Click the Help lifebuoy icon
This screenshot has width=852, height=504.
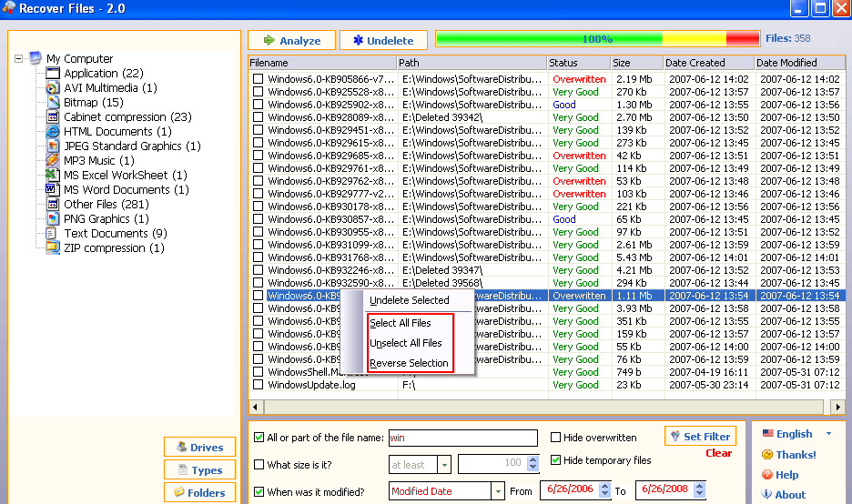point(767,475)
